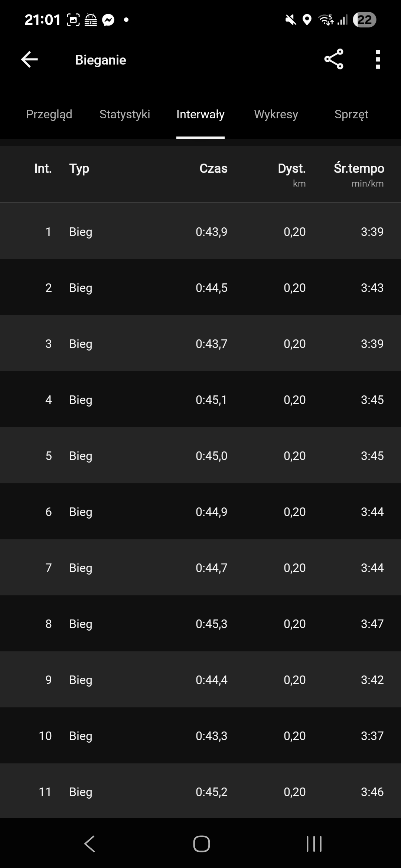Open the three-dot overflow menu

coord(378,59)
